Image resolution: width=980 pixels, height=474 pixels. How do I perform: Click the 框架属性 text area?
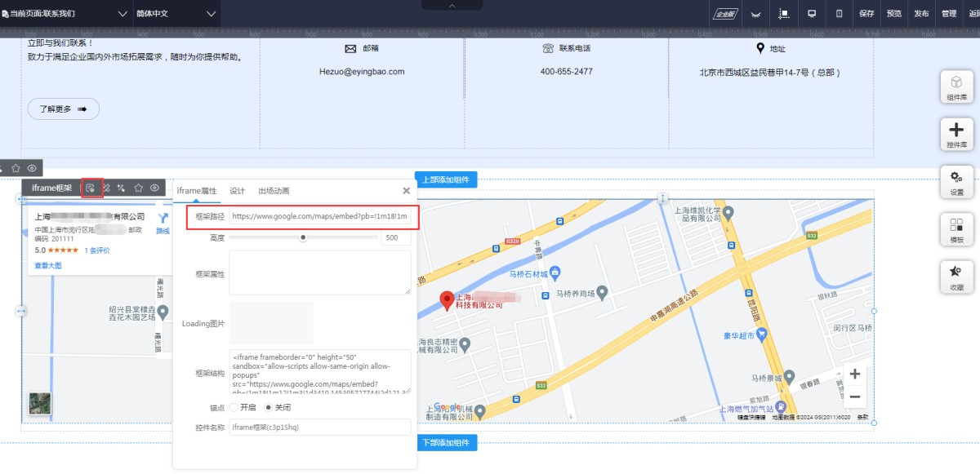(x=319, y=272)
